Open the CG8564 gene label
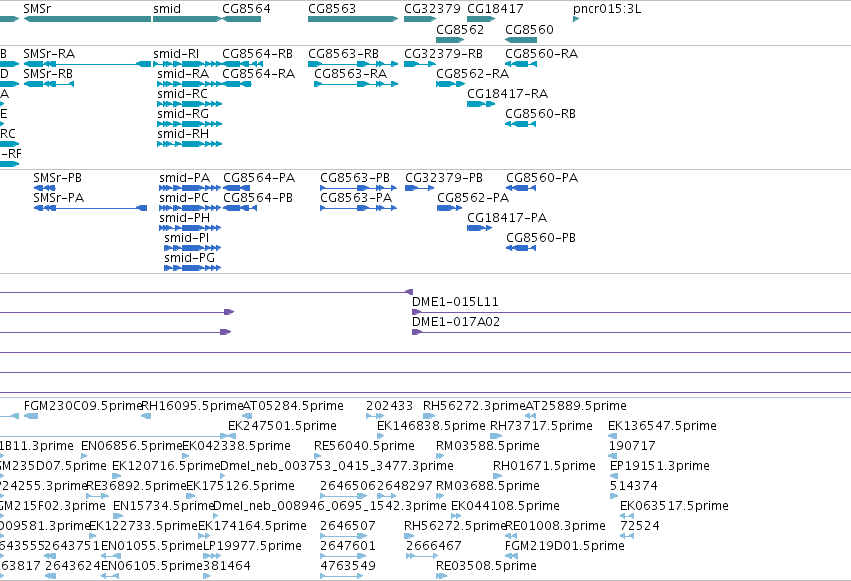 coord(246,9)
